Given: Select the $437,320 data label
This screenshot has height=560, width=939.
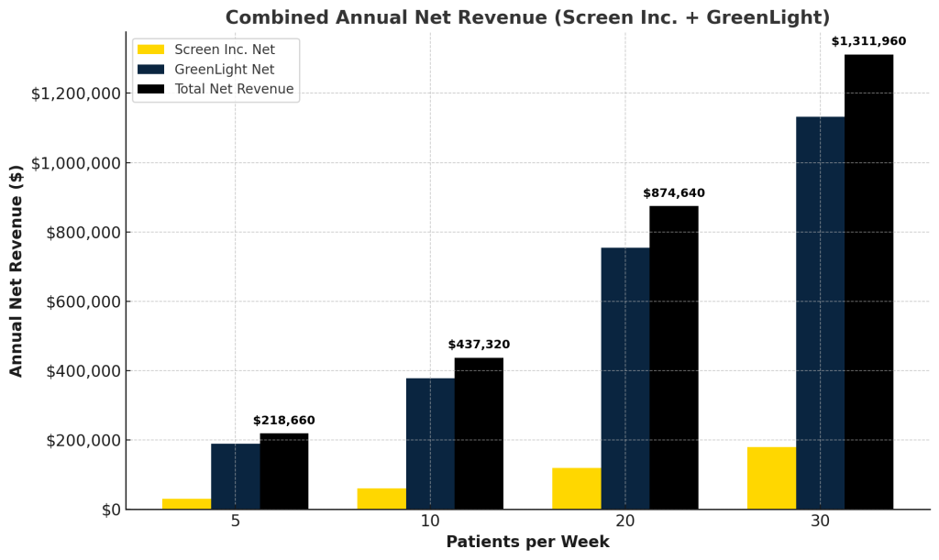Looking at the screenshot, I should [x=479, y=345].
